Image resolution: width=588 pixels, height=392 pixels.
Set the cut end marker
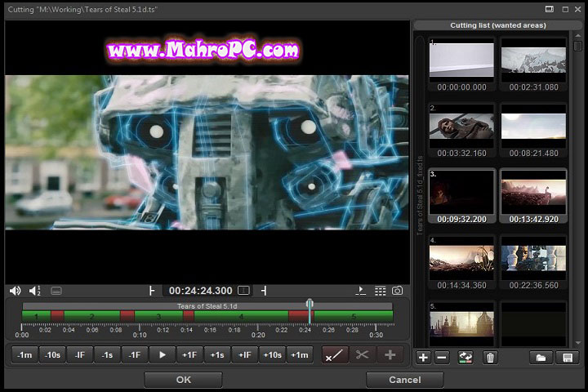tap(264, 291)
